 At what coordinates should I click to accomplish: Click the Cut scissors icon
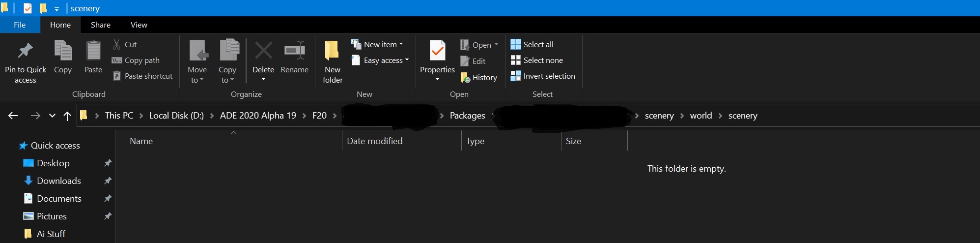click(117, 44)
